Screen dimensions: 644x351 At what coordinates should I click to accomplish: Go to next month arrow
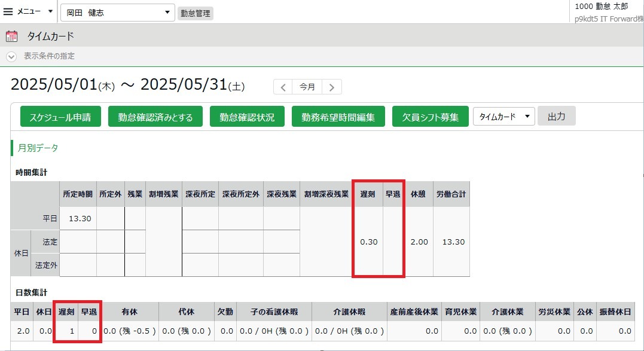[332, 87]
